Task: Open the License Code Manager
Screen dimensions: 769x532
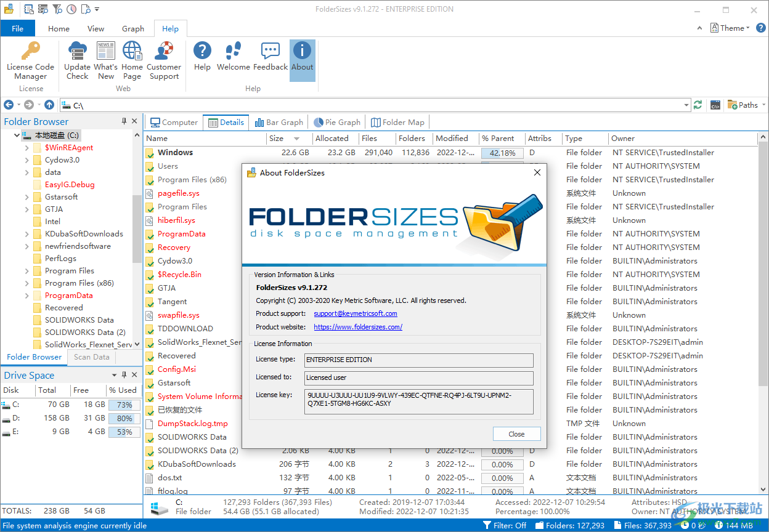Action: [30, 60]
